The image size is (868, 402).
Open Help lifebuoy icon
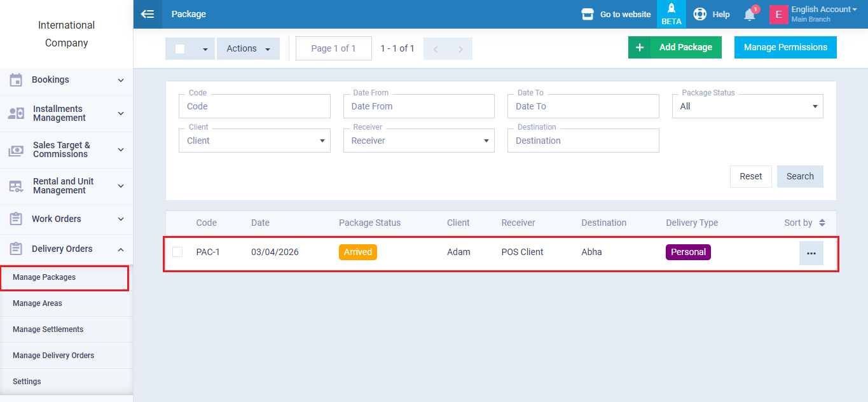pyautogui.click(x=699, y=14)
